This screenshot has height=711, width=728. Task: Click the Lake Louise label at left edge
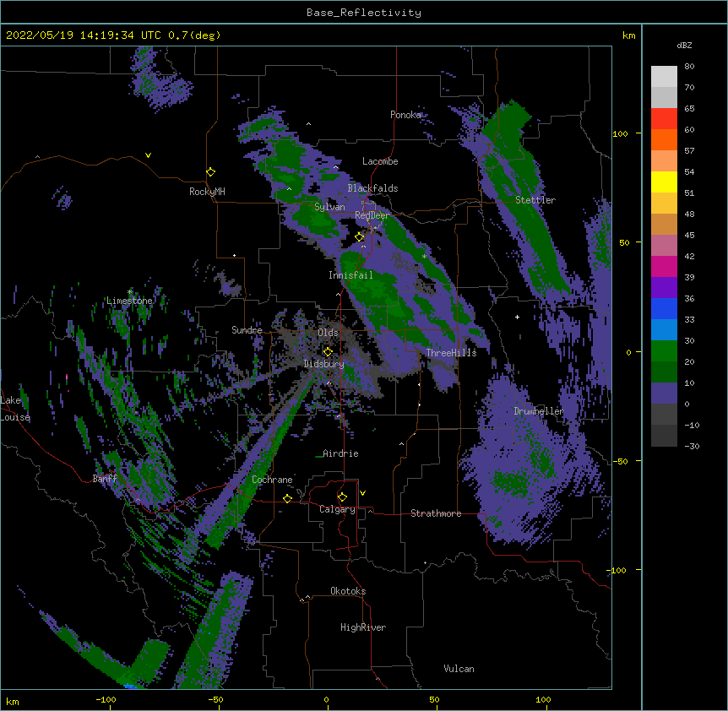[15, 409]
